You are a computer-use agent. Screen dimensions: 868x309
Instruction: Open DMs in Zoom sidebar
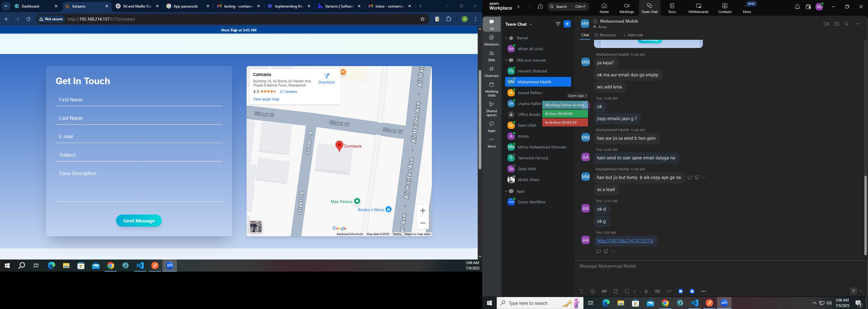[x=492, y=56]
